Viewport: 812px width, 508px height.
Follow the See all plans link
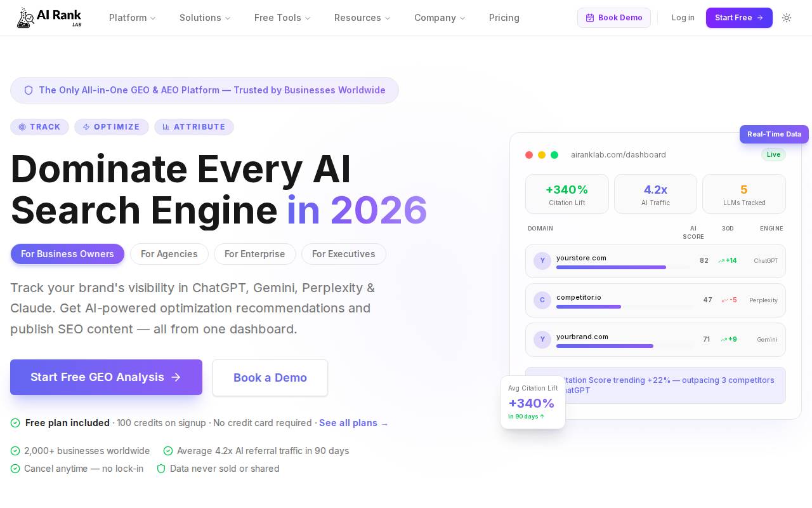(353, 423)
